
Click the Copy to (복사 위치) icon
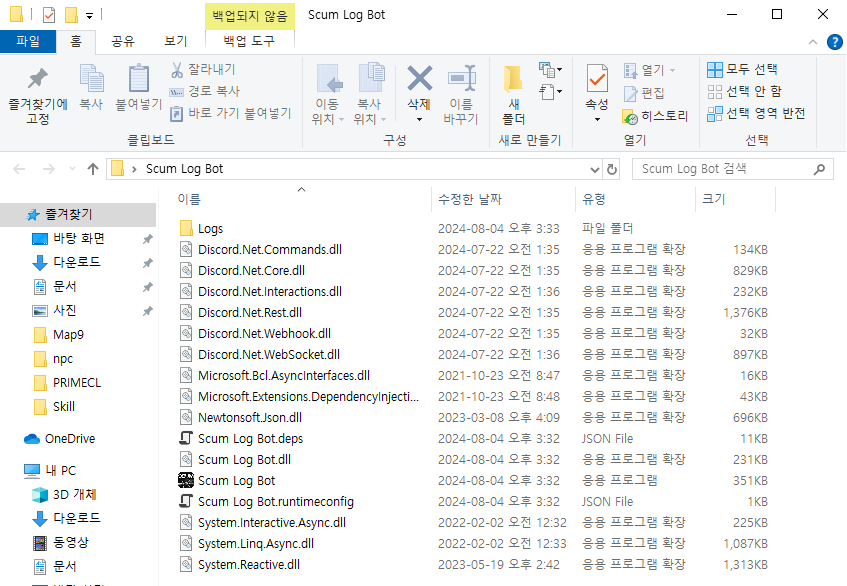point(372,78)
